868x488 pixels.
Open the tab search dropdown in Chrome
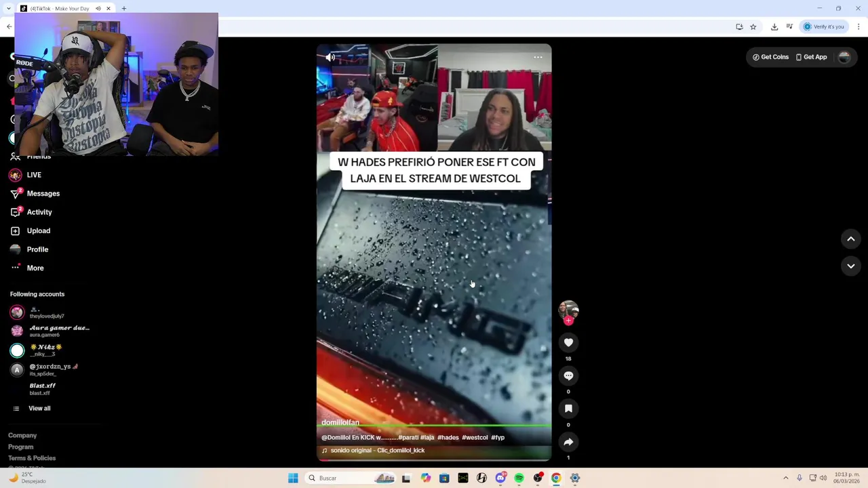click(7, 9)
